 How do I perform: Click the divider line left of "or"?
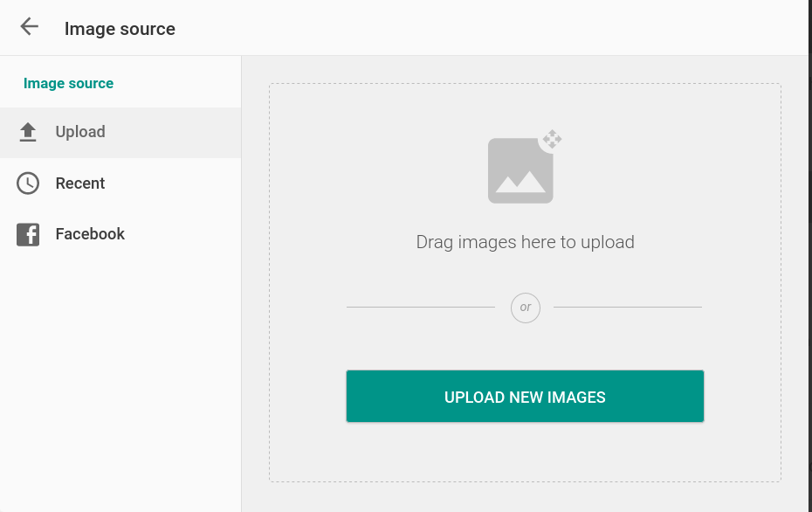420,308
